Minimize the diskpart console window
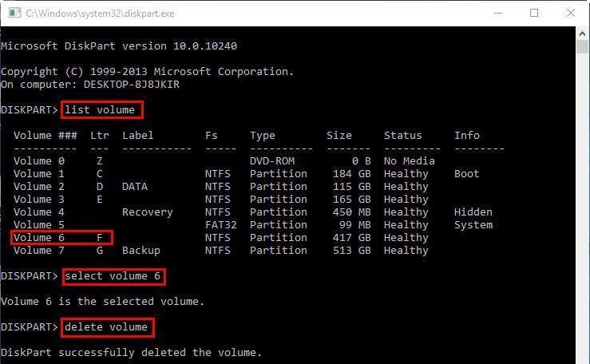 tap(497, 13)
